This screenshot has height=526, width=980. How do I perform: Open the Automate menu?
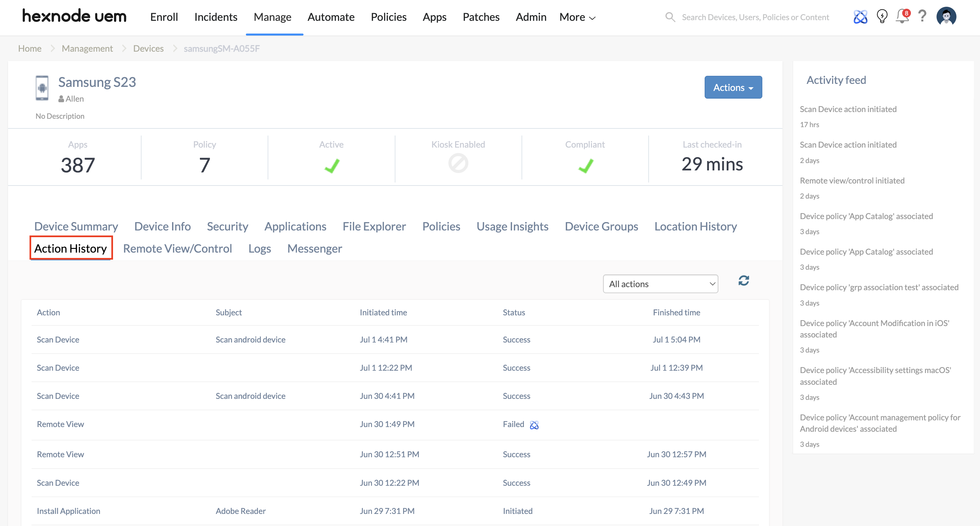coord(331,17)
